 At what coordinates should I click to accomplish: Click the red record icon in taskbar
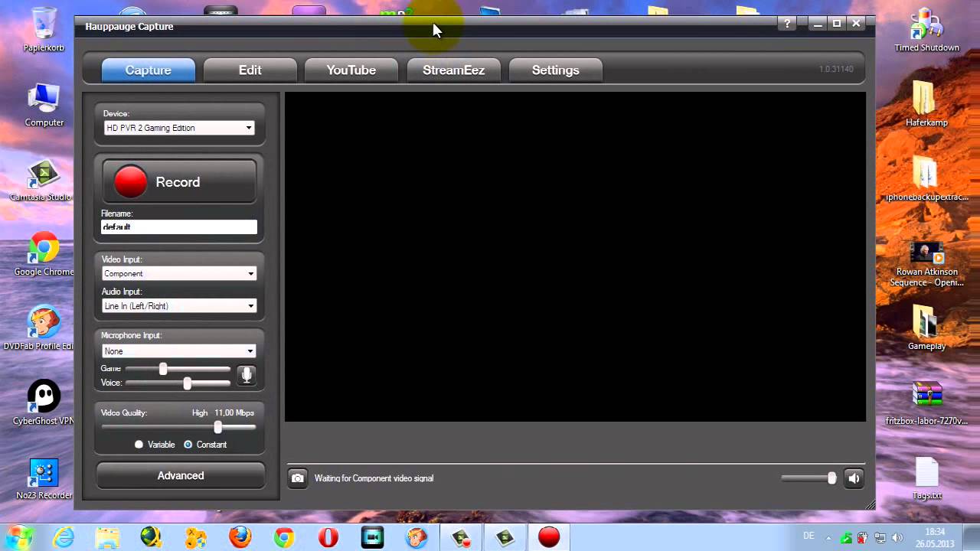point(549,537)
